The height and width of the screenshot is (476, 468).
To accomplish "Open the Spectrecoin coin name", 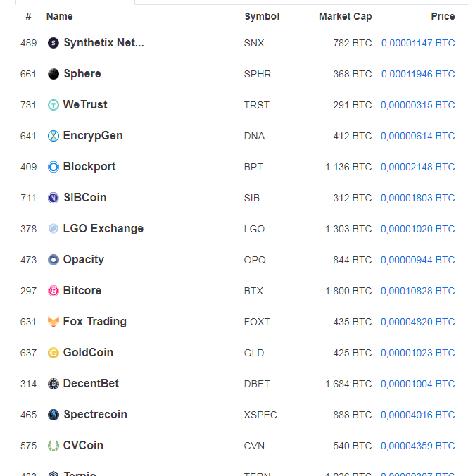I will tap(95, 415).
